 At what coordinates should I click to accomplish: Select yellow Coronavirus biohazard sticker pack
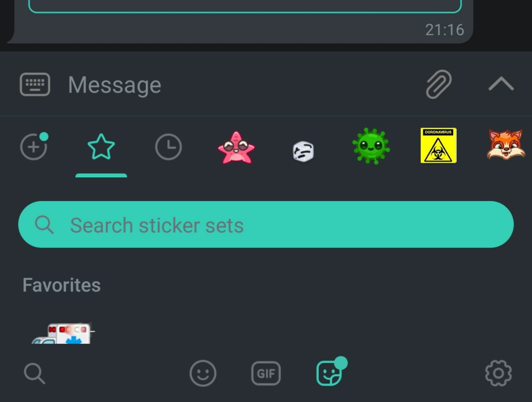pos(438,145)
